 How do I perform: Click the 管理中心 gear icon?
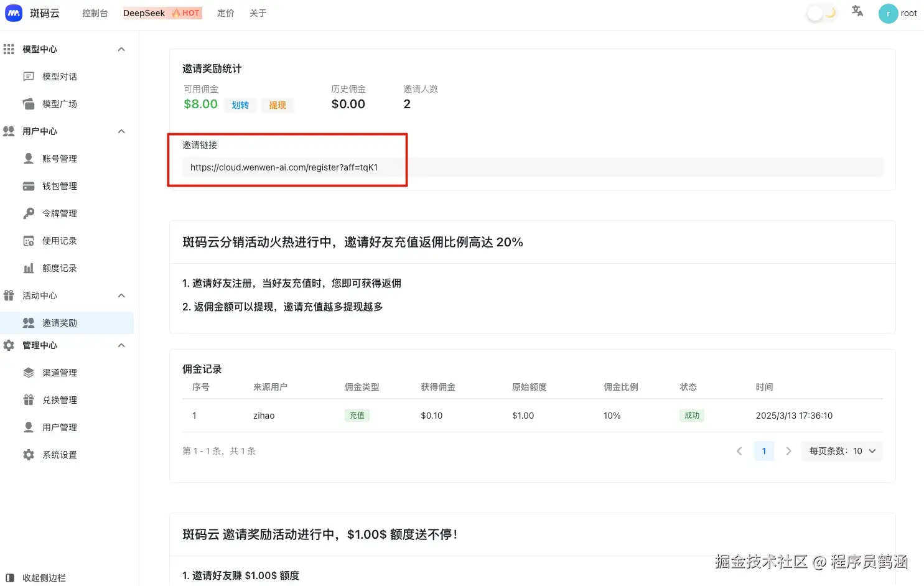tap(9, 345)
